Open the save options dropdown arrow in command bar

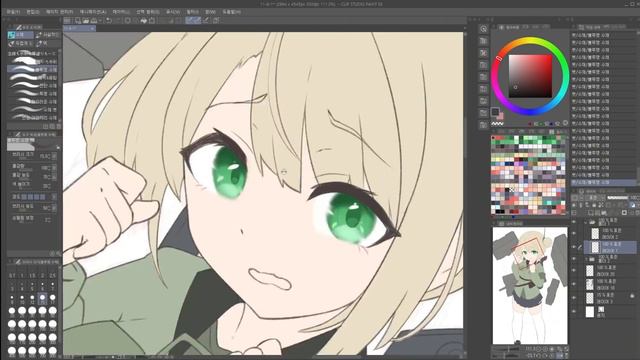click(100, 20)
